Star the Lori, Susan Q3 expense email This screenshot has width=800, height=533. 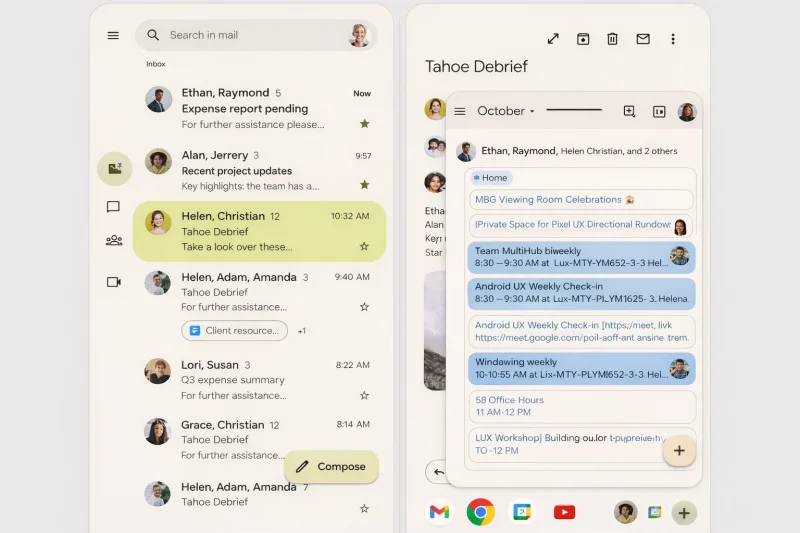pyautogui.click(x=364, y=395)
